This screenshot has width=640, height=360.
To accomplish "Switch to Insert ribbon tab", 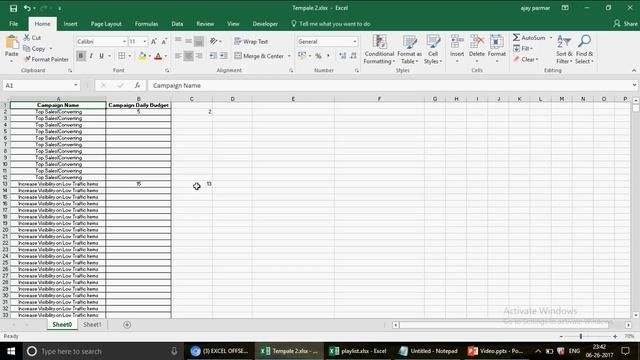I will [70, 24].
